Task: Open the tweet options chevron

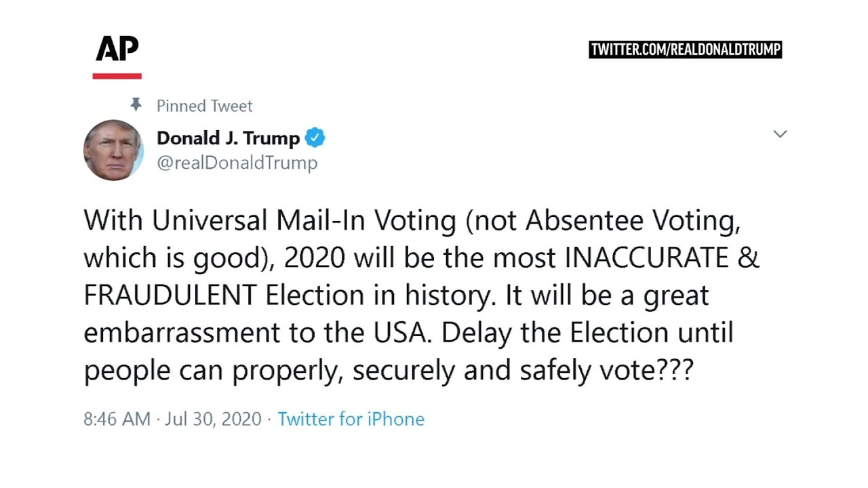Action: 780,134
